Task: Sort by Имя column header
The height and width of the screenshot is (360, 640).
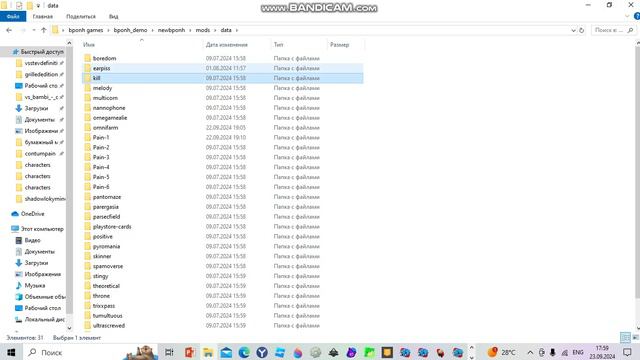Action: [89, 45]
